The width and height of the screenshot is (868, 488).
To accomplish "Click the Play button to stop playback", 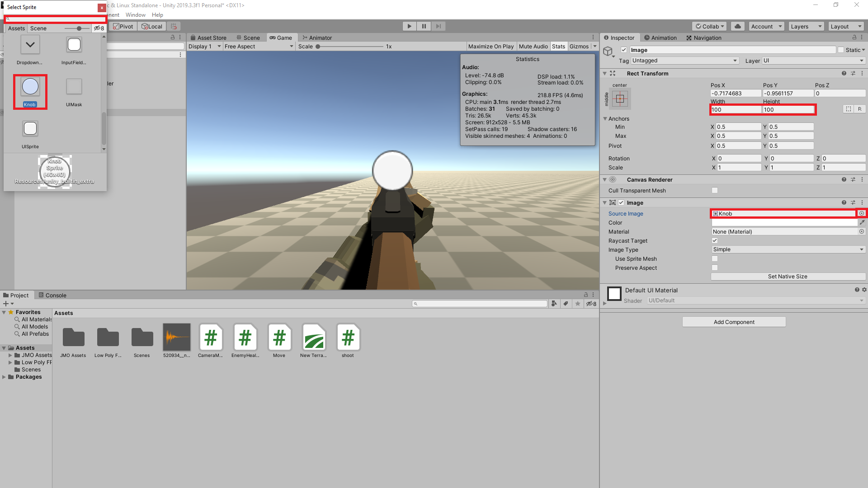I will coord(409,26).
